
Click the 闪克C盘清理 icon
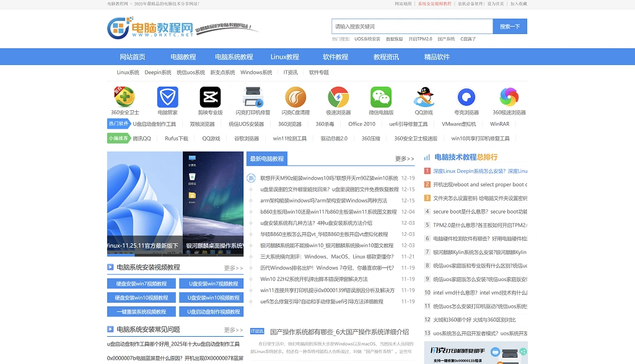coord(296,97)
